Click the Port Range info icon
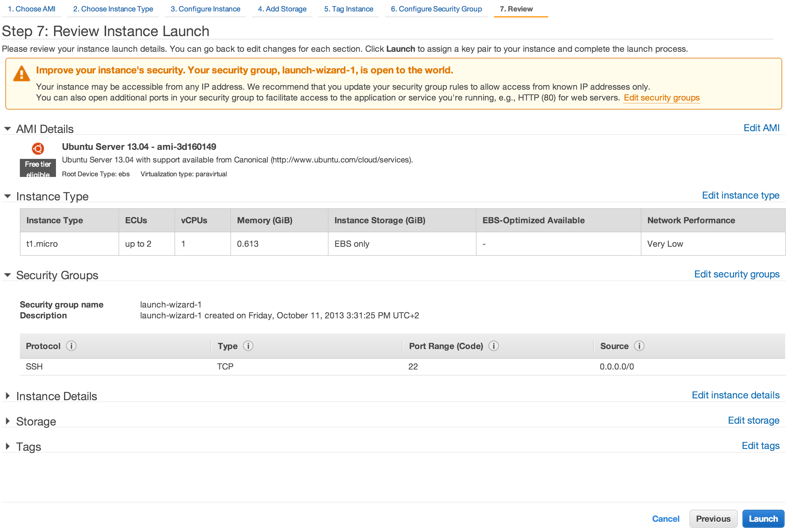The image size is (793, 532). tap(493, 346)
